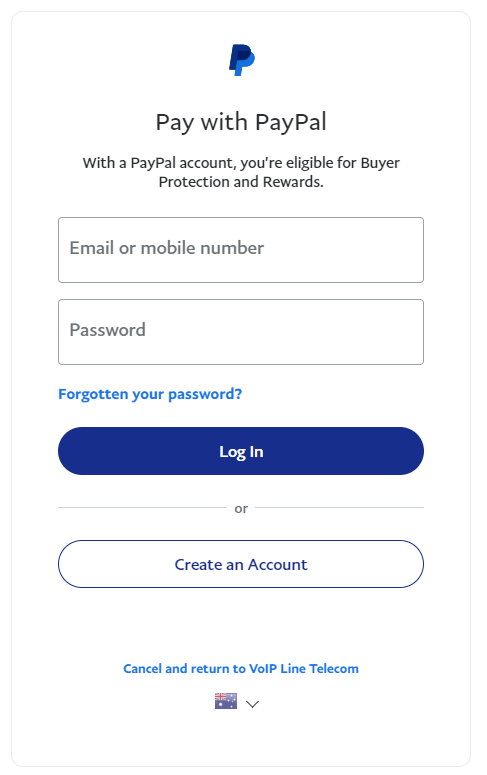This screenshot has width=487, height=775.
Task: Open the Forgotten your password link
Action: [x=150, y=394]
